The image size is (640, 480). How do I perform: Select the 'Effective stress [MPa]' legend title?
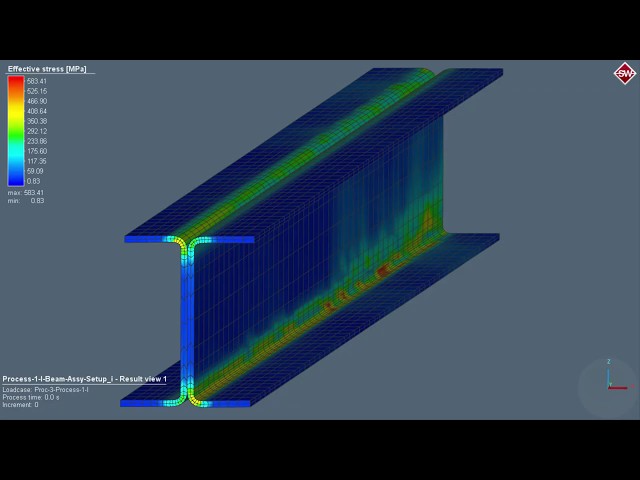point(47,69)
